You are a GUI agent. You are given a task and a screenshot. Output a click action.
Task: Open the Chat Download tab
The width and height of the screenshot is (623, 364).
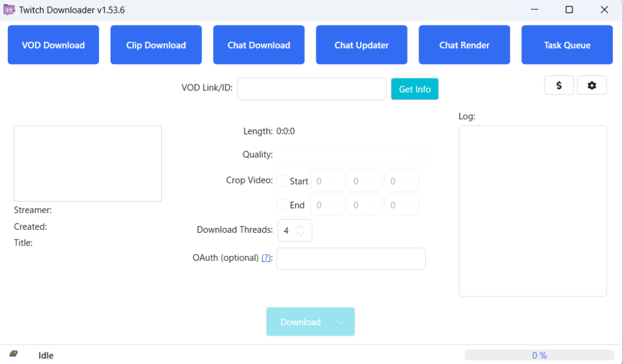[259, 45]
